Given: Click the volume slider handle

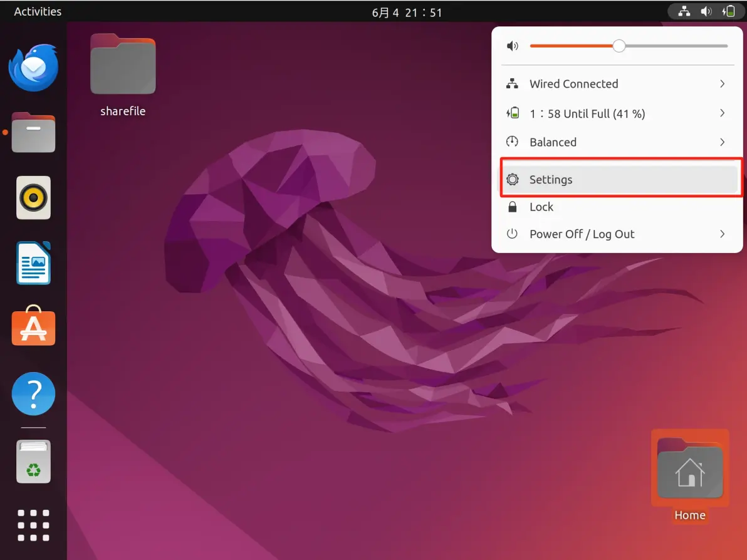Looking at the screenshot, I should (x=619, y=46).
